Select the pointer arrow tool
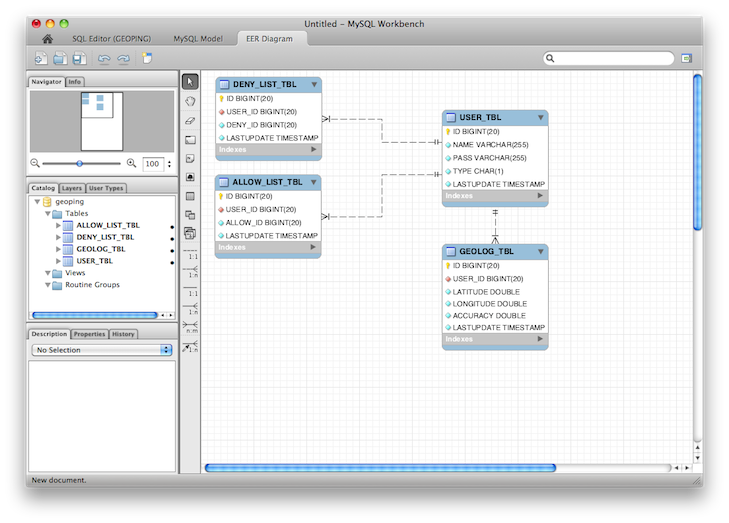Image resolution: width=729 pixels, height=523 pixels. pos(190,82)
